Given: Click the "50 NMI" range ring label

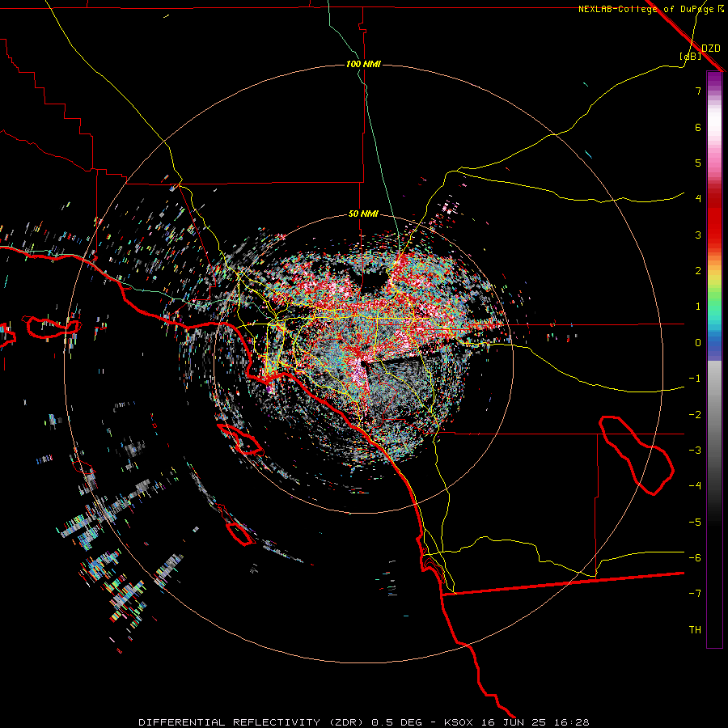Looking at the screenshot, I should 363,214.
